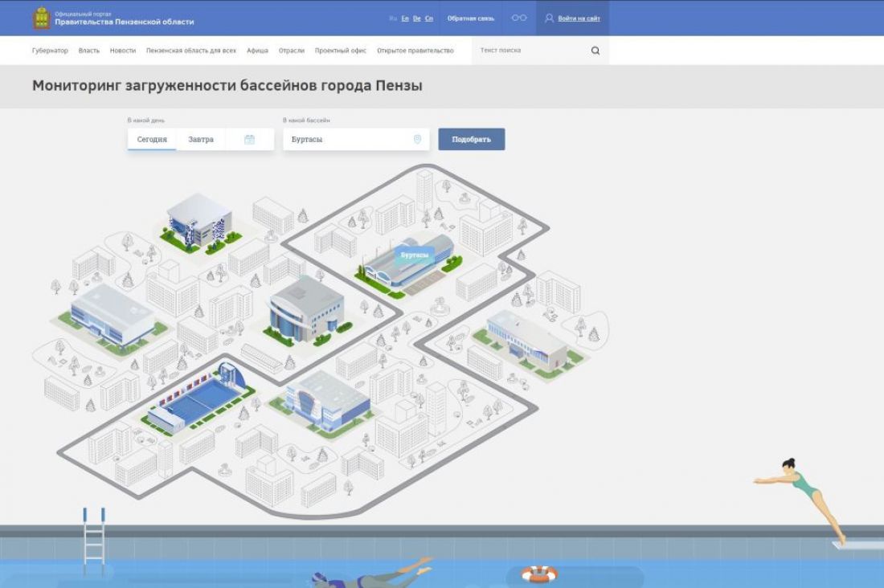Select the swimming pool building with blue water

coord(197,398)
